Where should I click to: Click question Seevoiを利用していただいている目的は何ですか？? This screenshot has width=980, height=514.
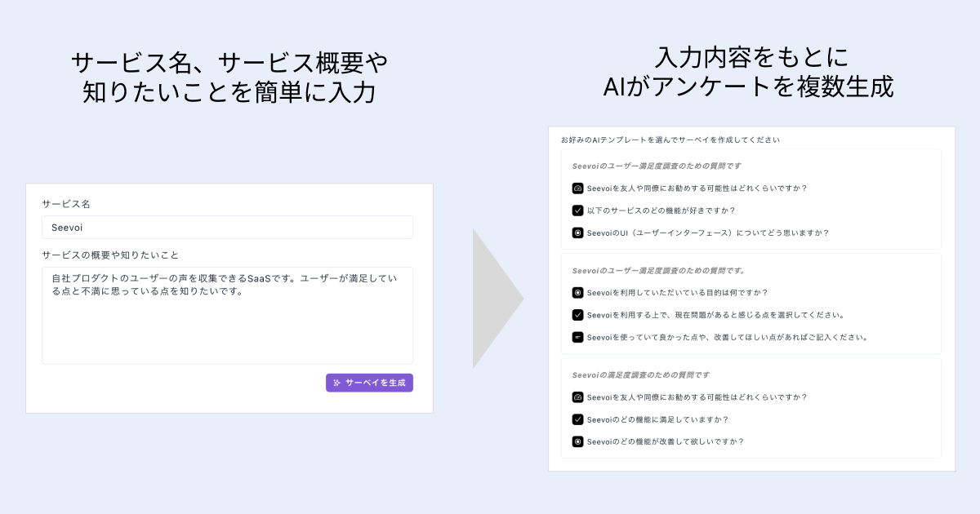pyautogui.click(x=677, y=292)
